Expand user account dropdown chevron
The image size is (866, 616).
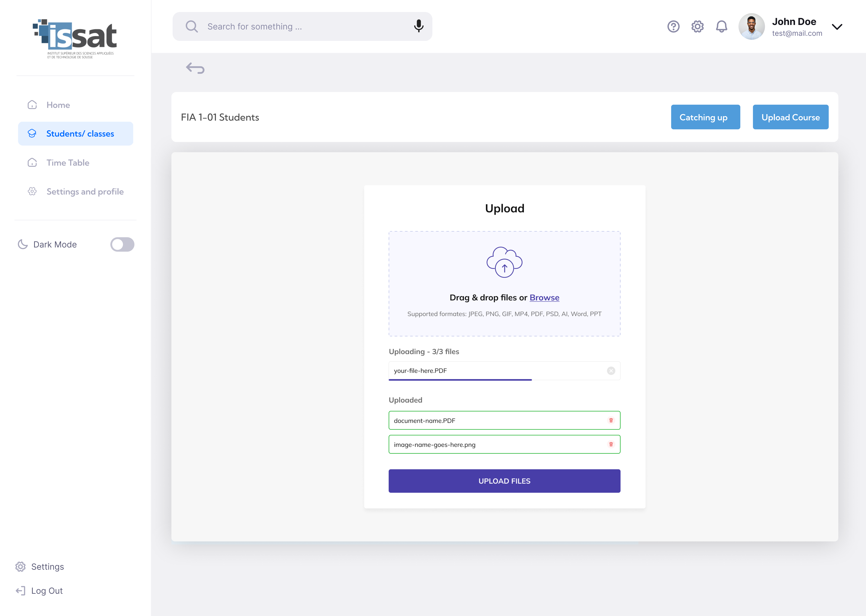tap(837, 27)
